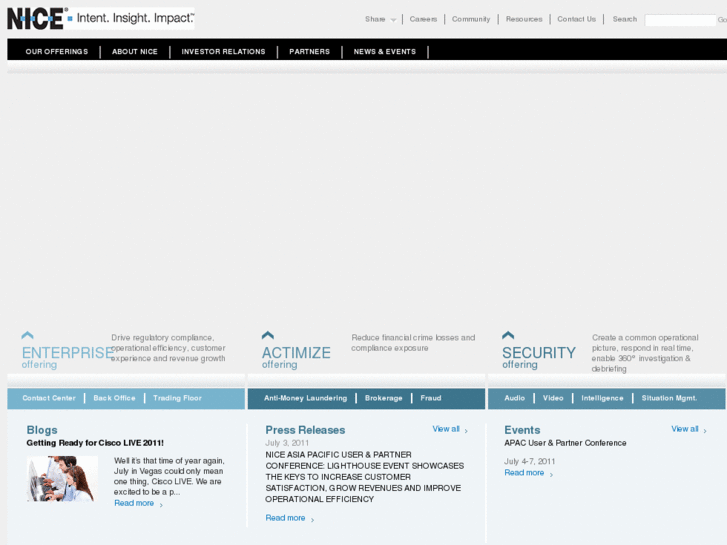Select Intelligence tab
Image resolution: width=727 pixels, height=545 pixels.
(x=602, y=398)
